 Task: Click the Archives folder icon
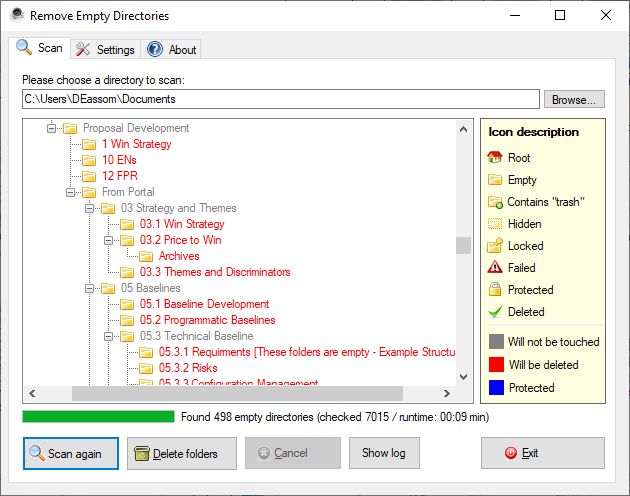coord(146,256)
